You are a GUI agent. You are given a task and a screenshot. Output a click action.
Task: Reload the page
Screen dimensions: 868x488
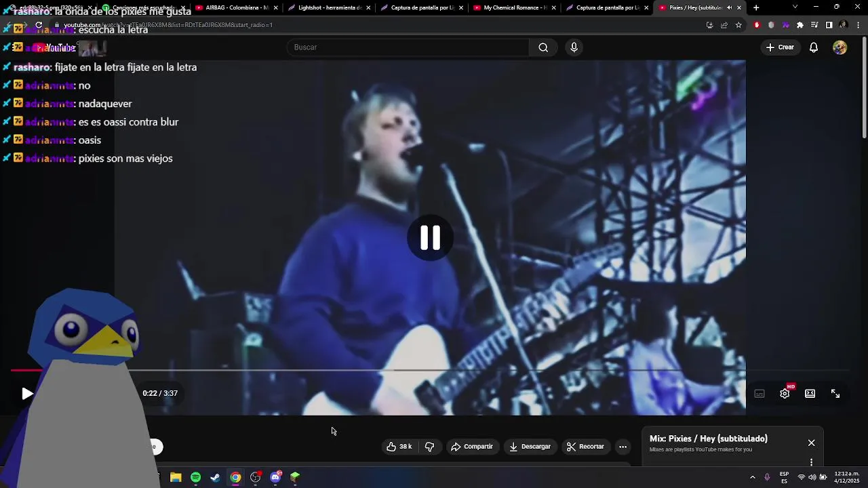(39, 25)
